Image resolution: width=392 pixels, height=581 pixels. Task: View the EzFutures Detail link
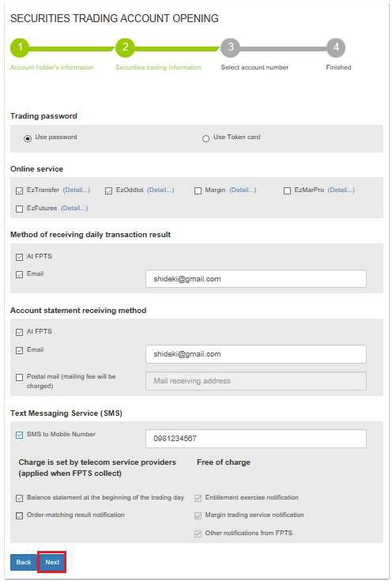point(74,208)
